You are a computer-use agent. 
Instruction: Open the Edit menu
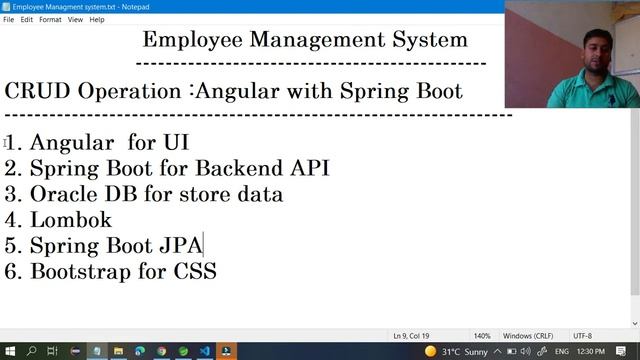pos(27,20)
